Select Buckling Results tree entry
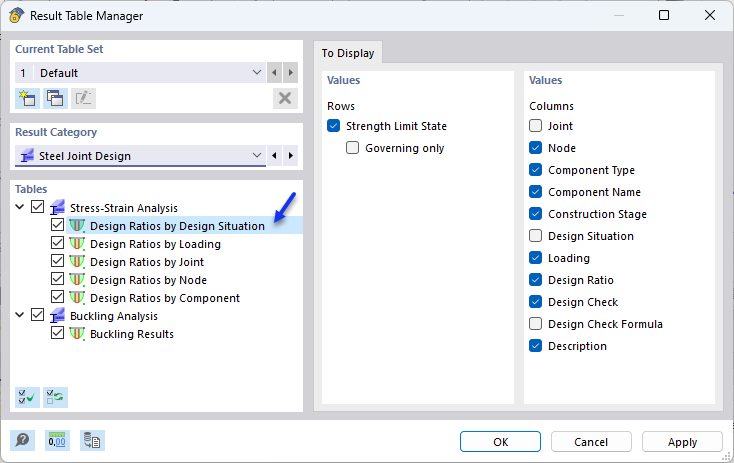Viewport: 734px width, 463px height. 131,334
